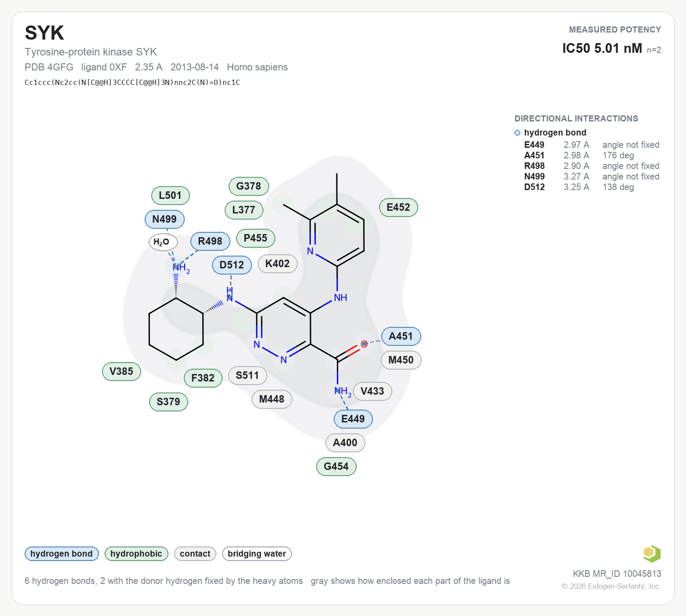This screenshot has height=616, width=686.
Task: Click the '2.90 A' distance for R498
Action: pyautogui.click(x=577, y=166)
